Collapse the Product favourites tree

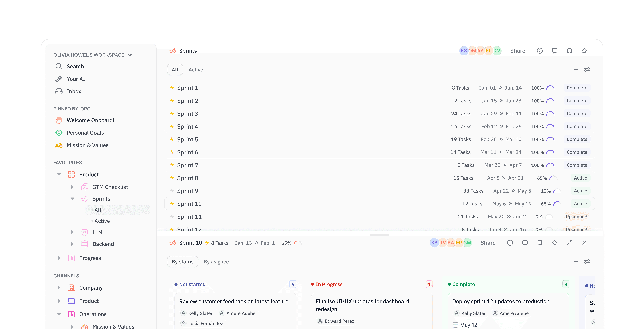59,174
